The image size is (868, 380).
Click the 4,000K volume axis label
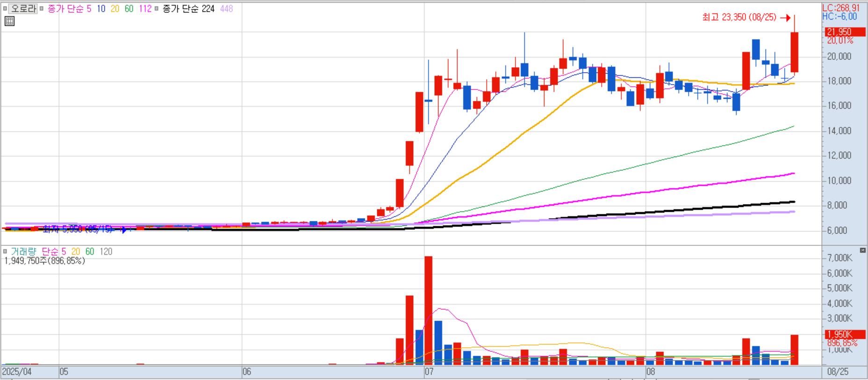click(x=839, y=303)
